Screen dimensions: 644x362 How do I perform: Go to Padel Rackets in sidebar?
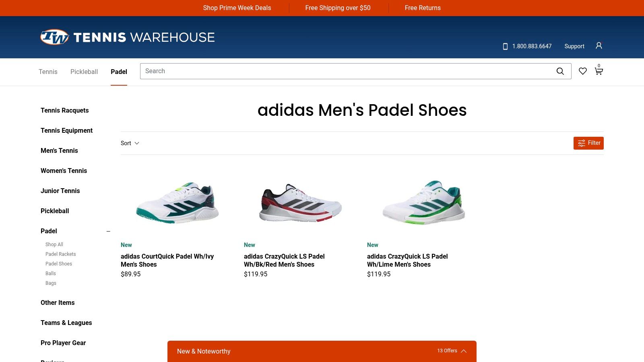tap(60, 254)
